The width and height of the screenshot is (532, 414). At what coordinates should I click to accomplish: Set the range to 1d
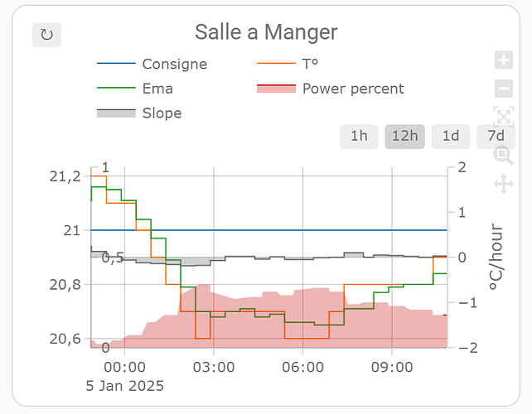451,136
